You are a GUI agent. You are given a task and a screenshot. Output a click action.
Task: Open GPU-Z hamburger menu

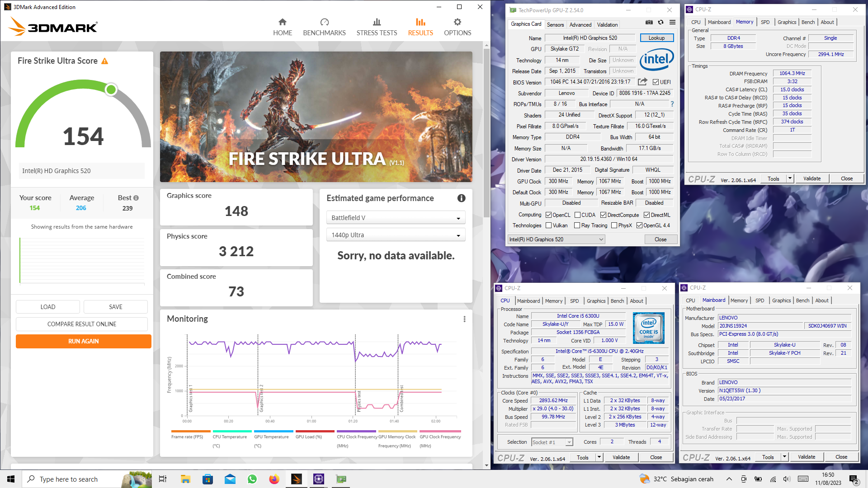coord(672,22)
